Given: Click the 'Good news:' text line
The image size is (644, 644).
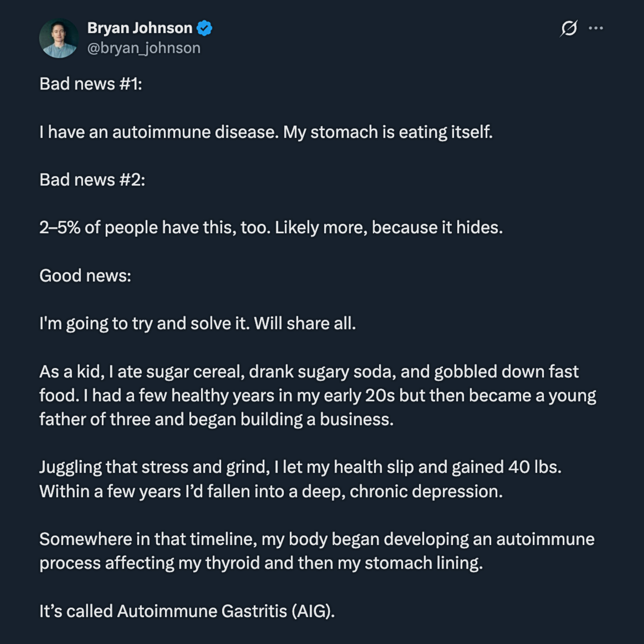Looking at the screenshot, I should [85, 276].
